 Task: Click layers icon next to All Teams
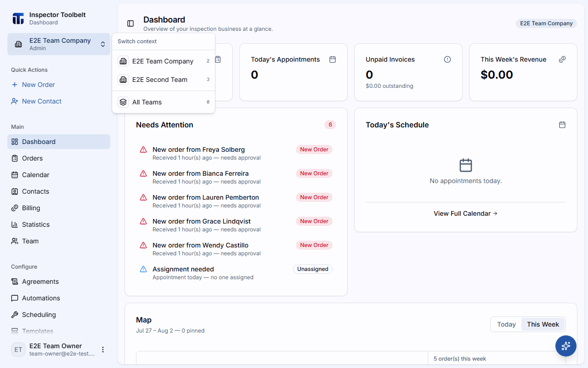123,102
